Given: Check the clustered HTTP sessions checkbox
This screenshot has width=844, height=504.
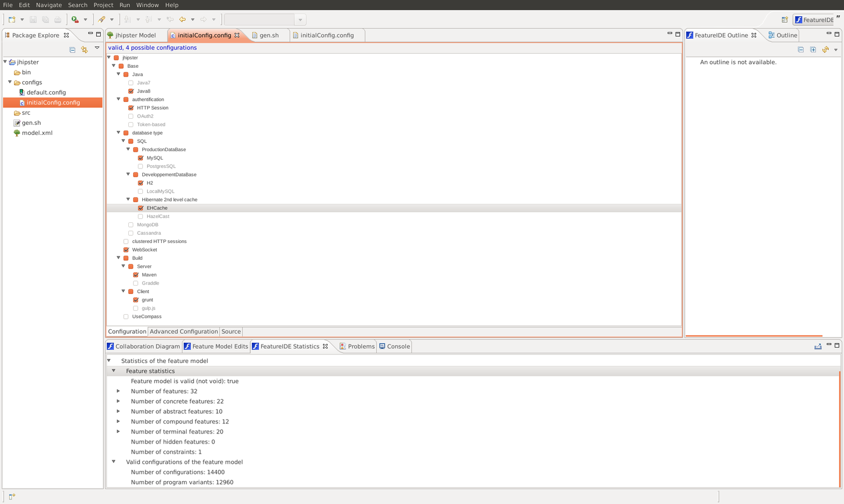Looking at the screenshot, I should pyautogui.click(x=126, y=242).
